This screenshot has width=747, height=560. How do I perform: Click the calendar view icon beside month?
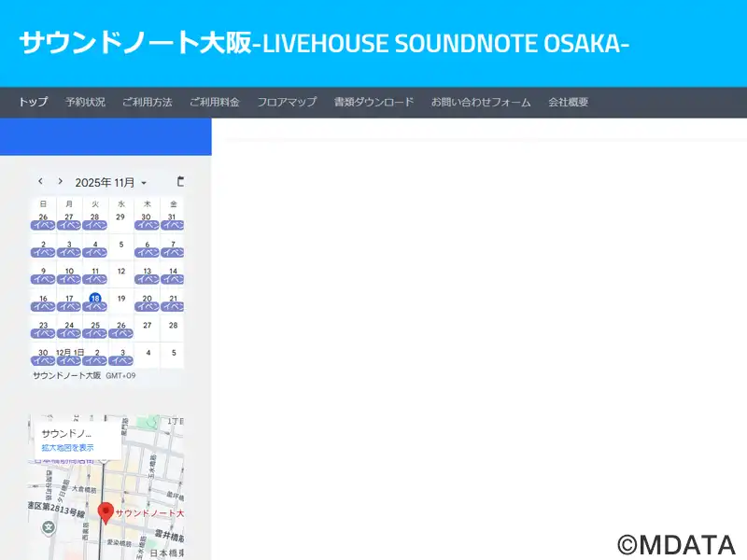(x=180, y=181)
